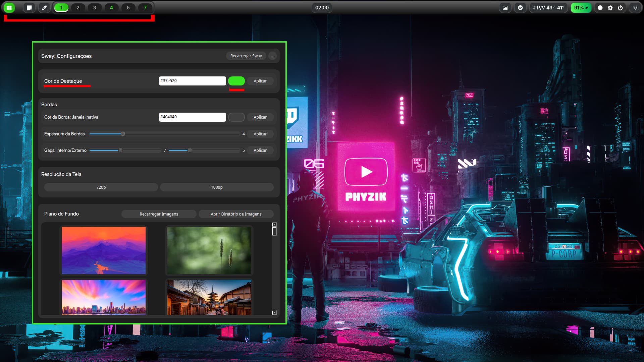644x362 pixels.
Task: Focus the inactive border color field #404040
Action: pyautogui.click(x=192, y=117)
